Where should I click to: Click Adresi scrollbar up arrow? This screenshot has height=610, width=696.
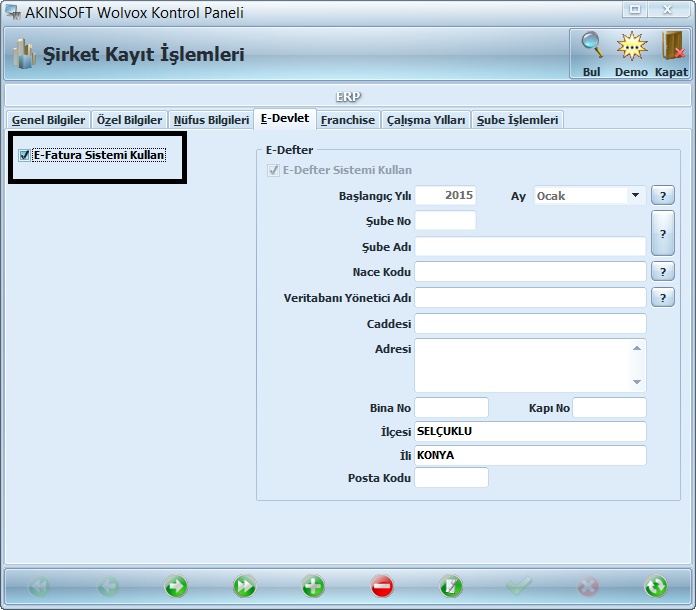(x=637, y=348)
